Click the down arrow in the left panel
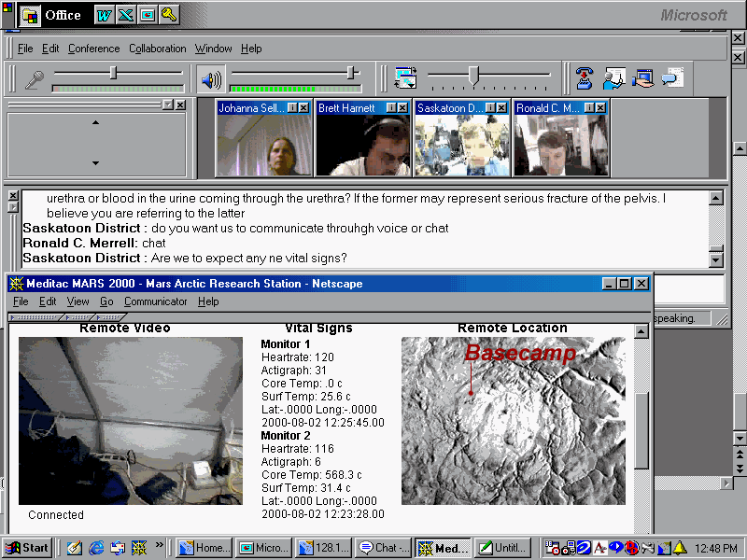The image size is (747, 560). [x=95, y=163]
